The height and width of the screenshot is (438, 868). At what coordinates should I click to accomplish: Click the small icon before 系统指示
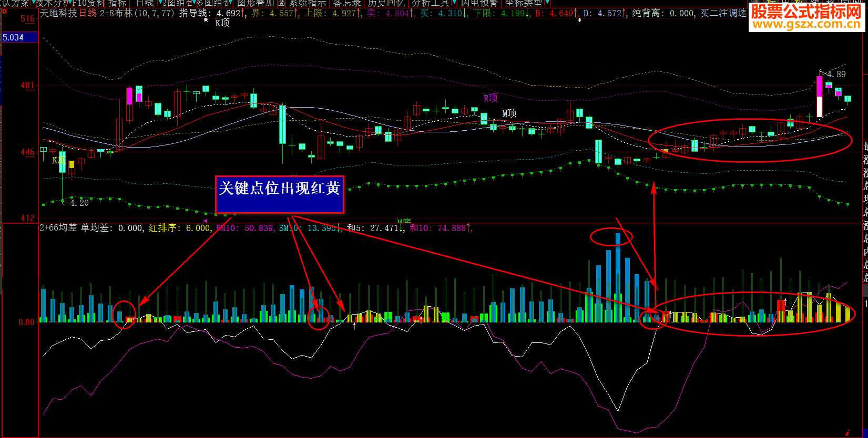(x=282, y=3)
